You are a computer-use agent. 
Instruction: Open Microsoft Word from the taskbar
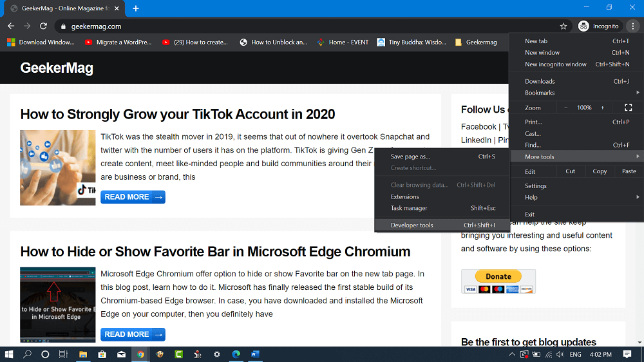click(255, 354)
